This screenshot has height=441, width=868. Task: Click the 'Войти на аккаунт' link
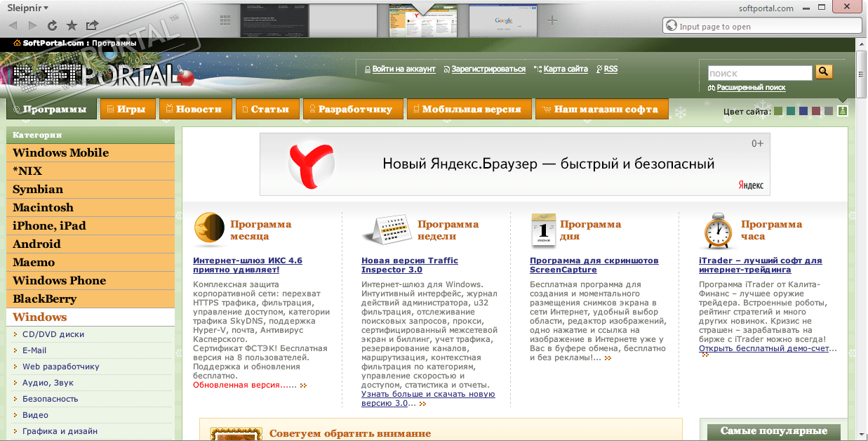403,69
